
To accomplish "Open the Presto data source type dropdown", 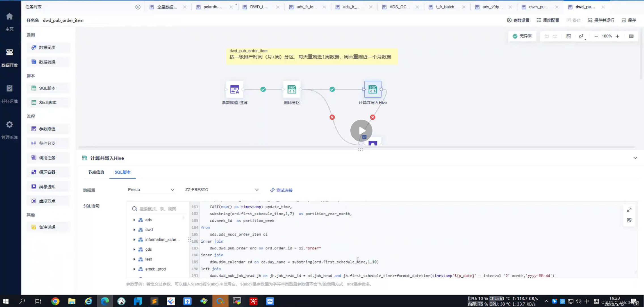I will pos(151,190).
